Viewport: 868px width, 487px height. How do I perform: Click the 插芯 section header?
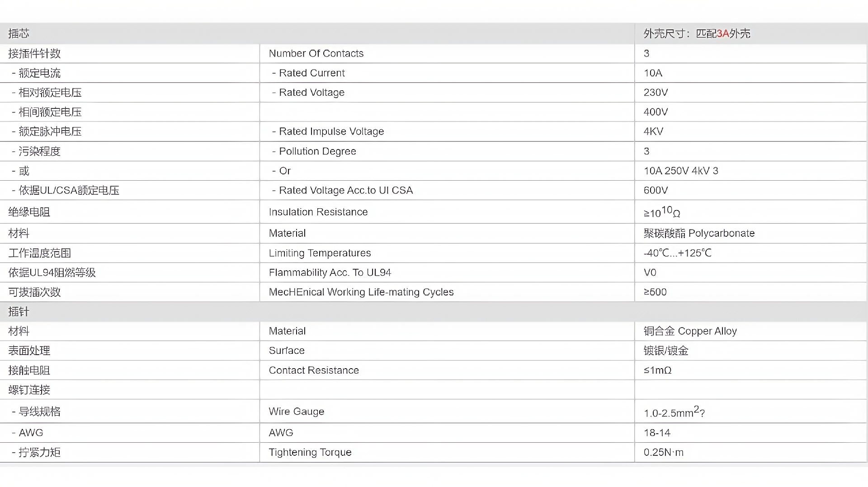click(x=19, y=33)
